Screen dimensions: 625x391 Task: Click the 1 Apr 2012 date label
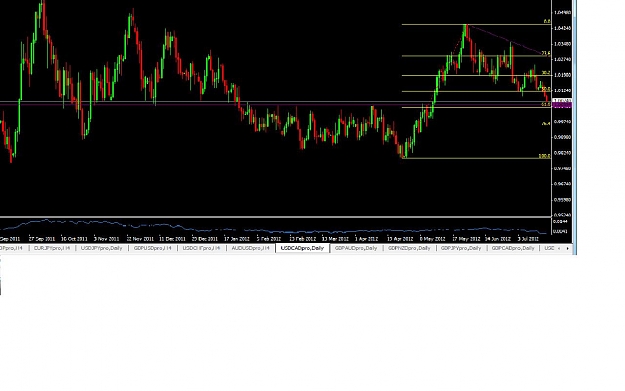point(366,239)
